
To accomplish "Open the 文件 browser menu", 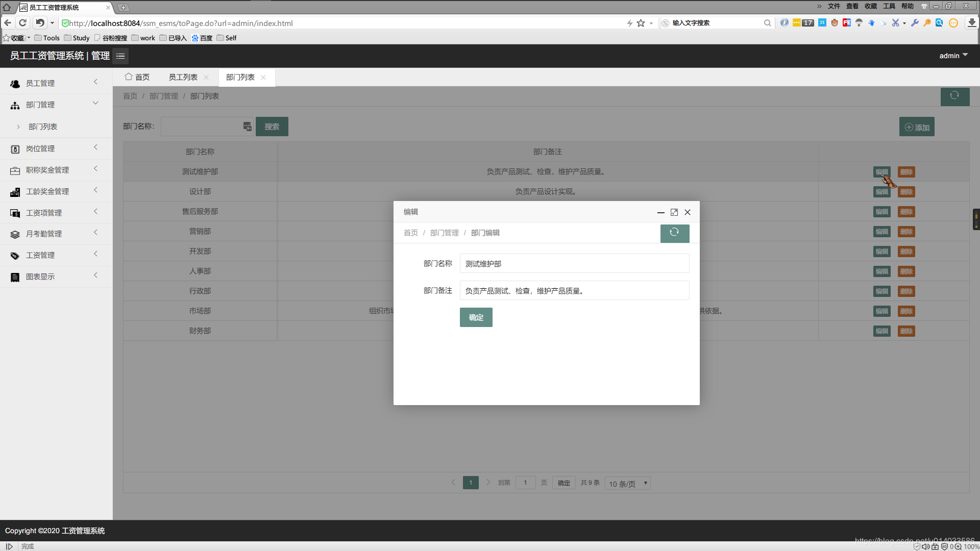I will pyautogui.click(x=834, y=6).
